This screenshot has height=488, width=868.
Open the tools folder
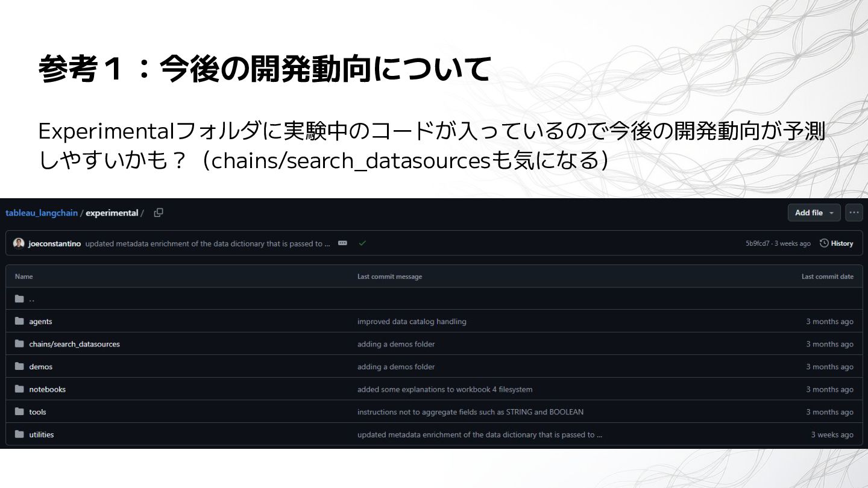tap(37, 412)
